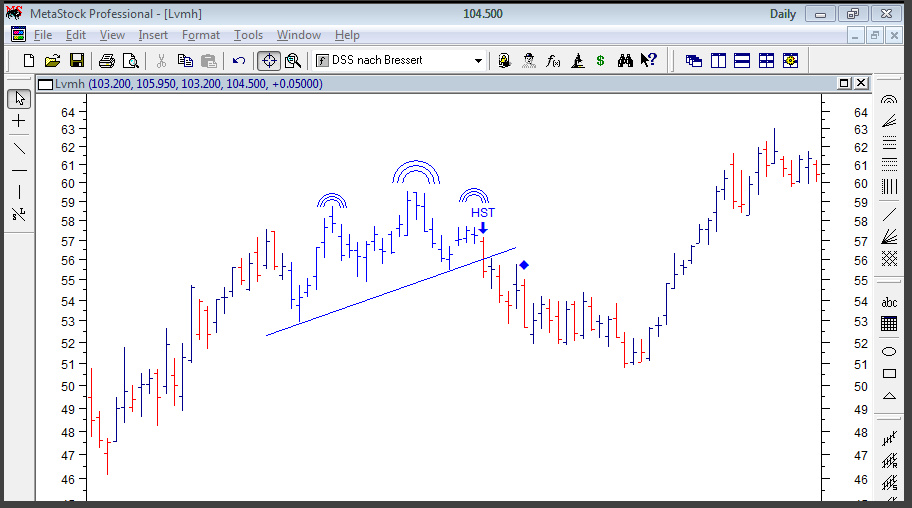Viewport: 912px width, 508px height.
Task: Create a new chart with New icon
Action: coord(28,61)
